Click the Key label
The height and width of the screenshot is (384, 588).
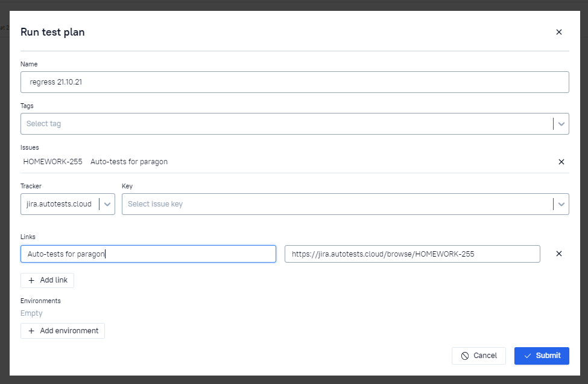127,186
